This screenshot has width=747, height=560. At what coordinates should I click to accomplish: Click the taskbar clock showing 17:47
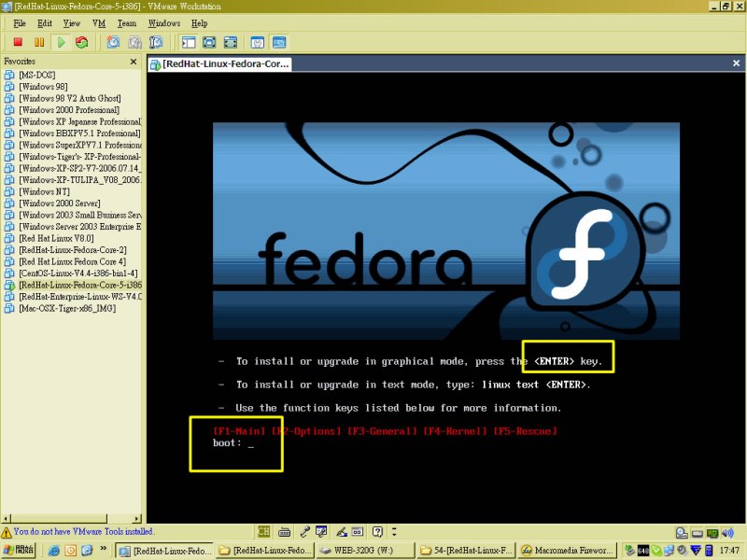point(729,551)
